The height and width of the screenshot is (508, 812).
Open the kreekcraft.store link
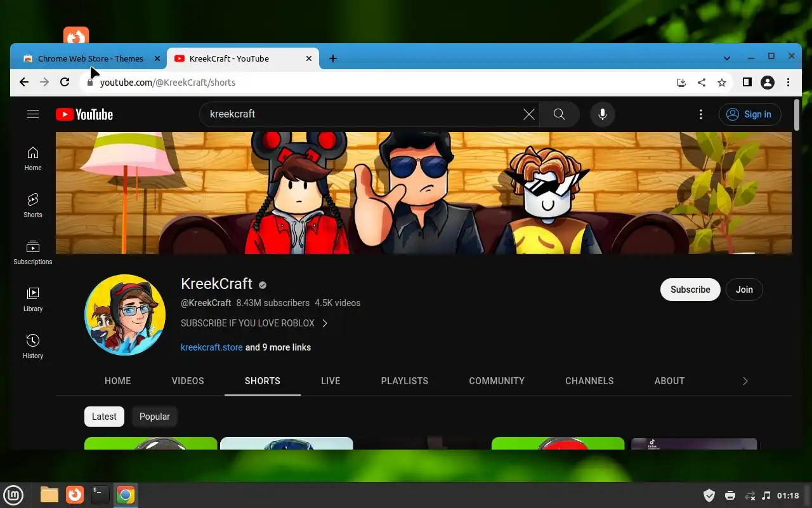click(212, 347)
